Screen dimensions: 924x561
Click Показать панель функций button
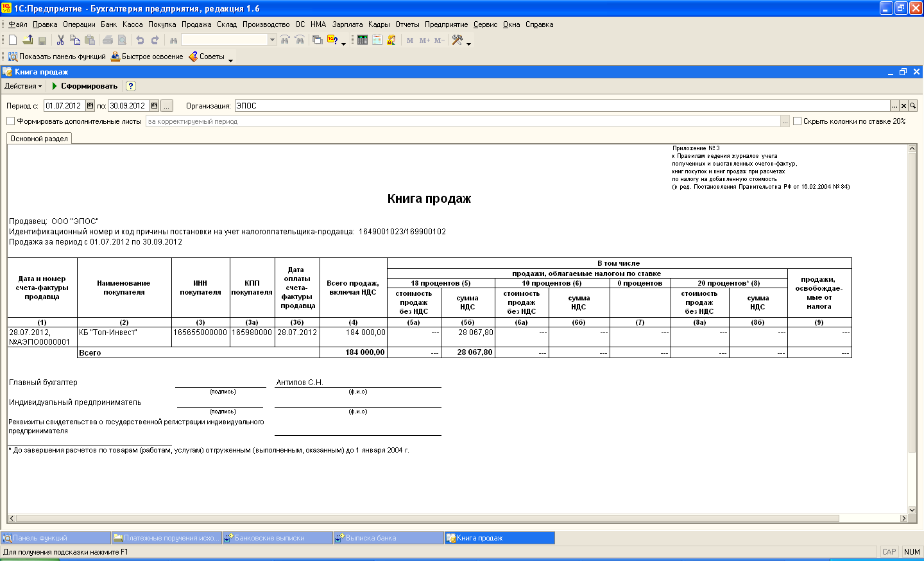[56, 56]
